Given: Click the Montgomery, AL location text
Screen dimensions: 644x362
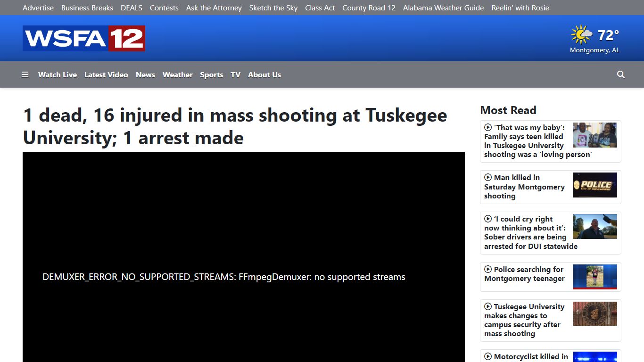Looking at the screenshot, I should pos(595,50).
